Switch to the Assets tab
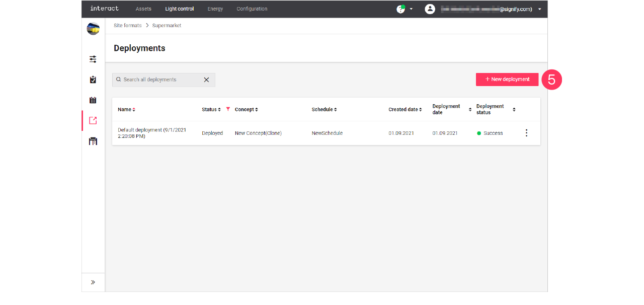 coord(143,9)
